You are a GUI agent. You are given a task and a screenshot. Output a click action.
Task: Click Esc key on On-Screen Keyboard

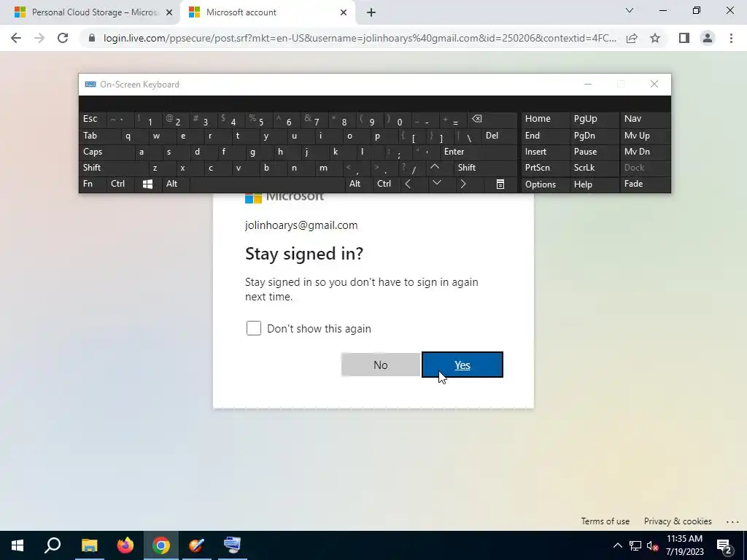click(x=93, y=119)
